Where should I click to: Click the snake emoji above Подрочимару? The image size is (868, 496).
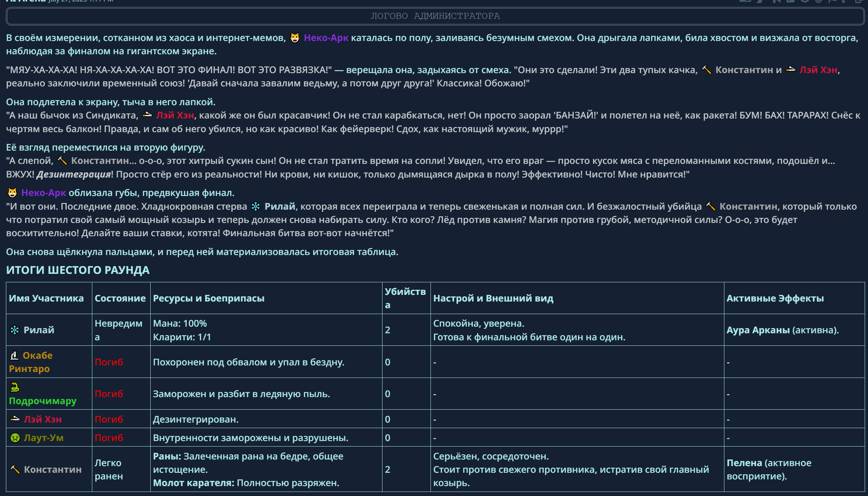[14, 387]
